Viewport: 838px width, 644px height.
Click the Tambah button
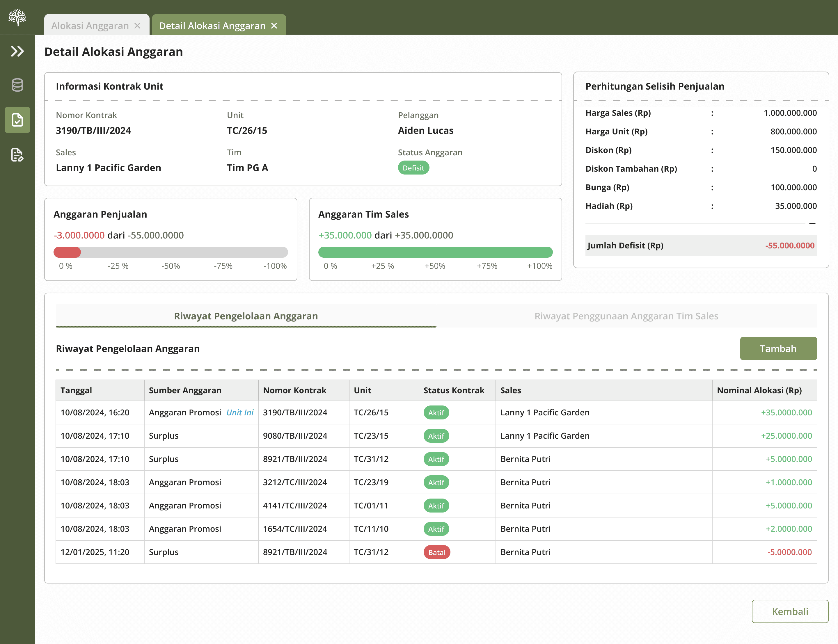pos(778,348)
